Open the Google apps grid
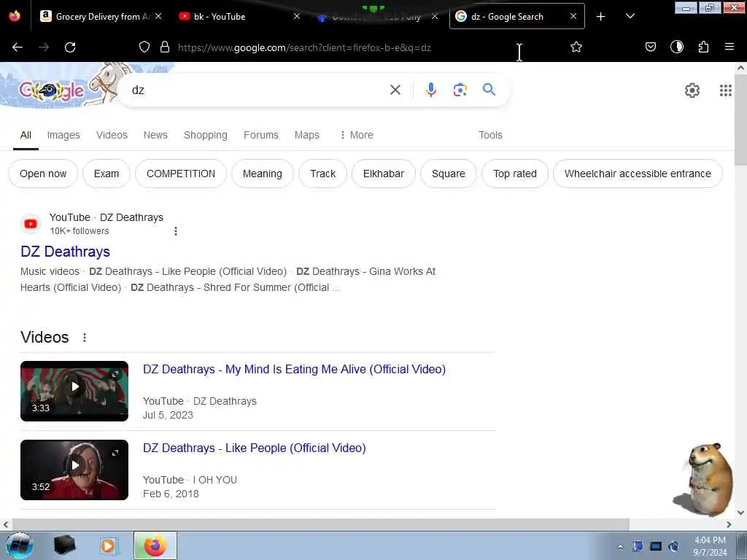The image size is (747, 560). [x=726, y=90]
